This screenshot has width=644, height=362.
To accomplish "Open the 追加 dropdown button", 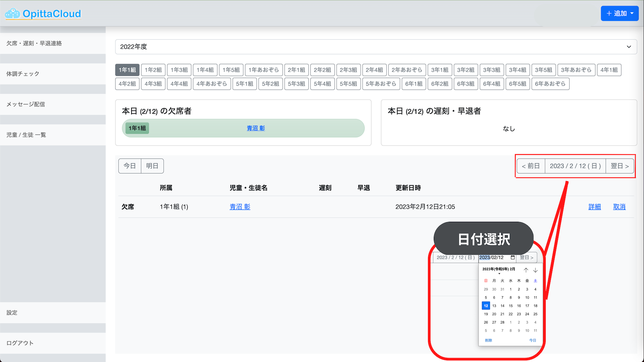I will 619,13.
